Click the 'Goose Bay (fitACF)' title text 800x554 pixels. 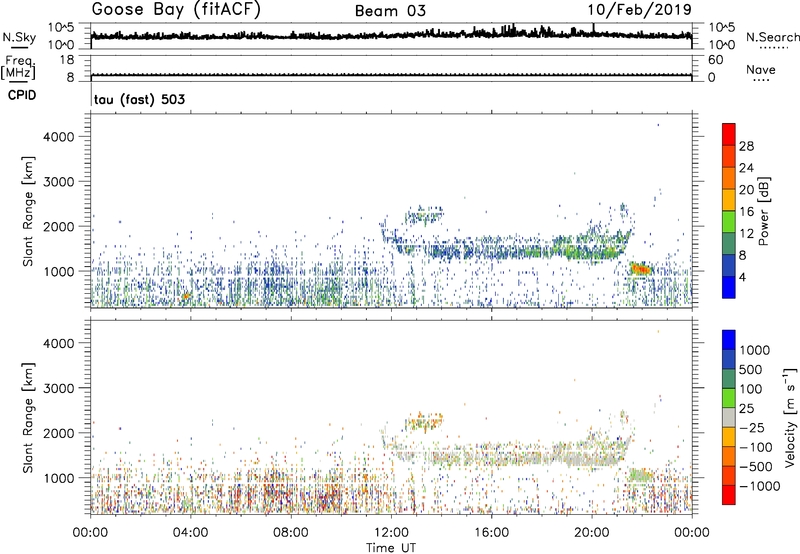coord(176,10)
